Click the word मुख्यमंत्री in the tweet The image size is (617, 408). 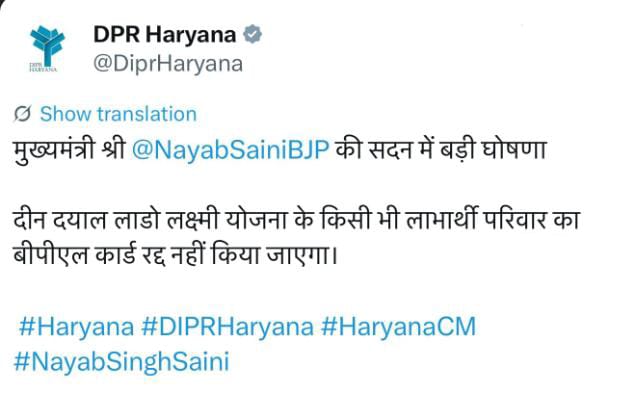[x=54, y=151]
